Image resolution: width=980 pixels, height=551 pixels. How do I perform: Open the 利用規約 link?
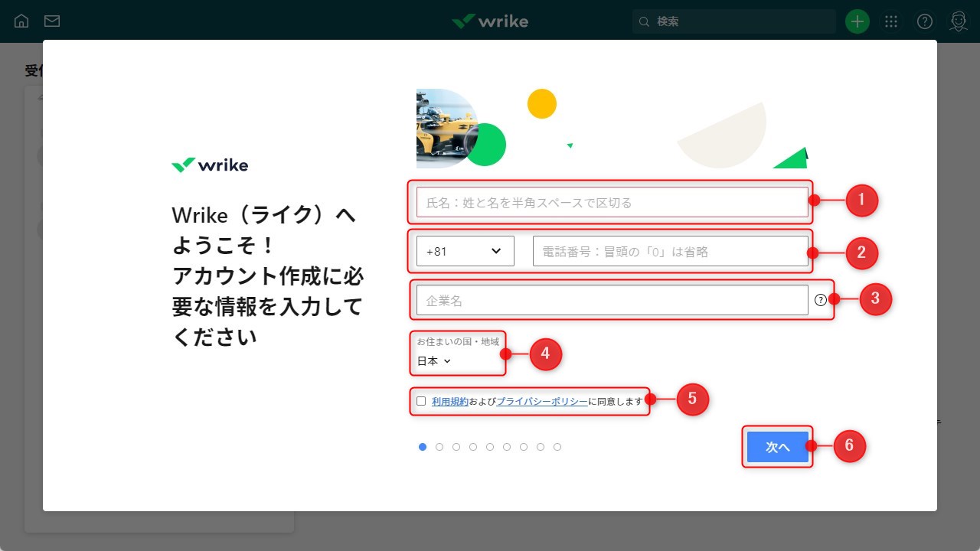click(x=449, y=399)
